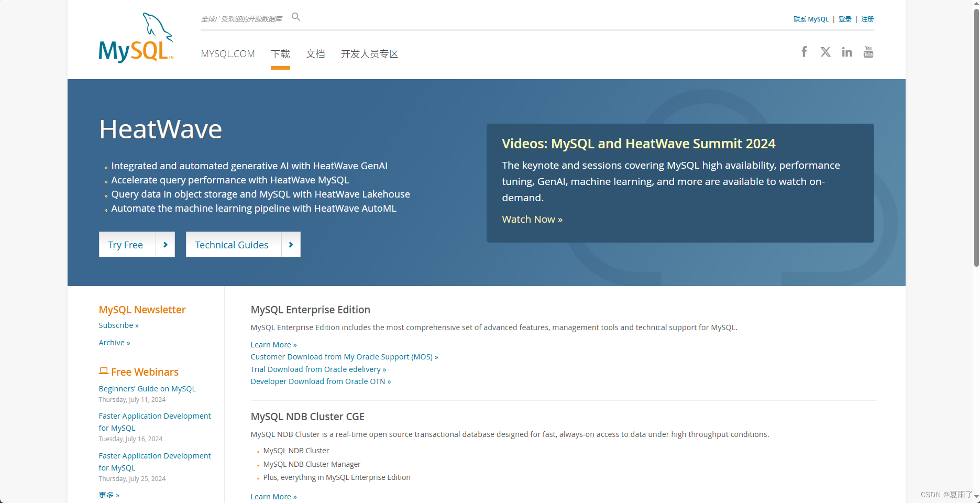980x503 pixels.
Task: Click the arrow beside Try Free
Action: [x=166, y=245]
